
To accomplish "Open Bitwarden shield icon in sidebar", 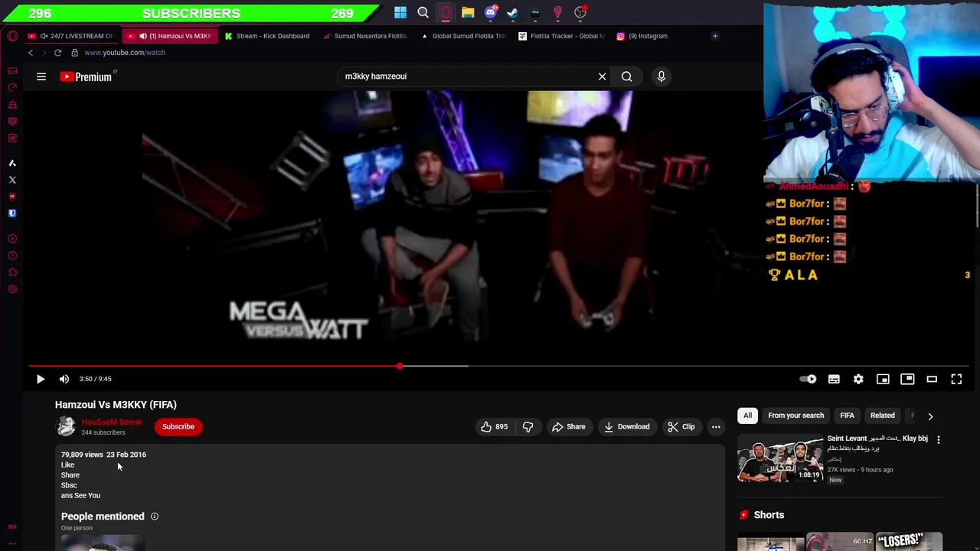I will pyautogui.click(x=12, y=214).
